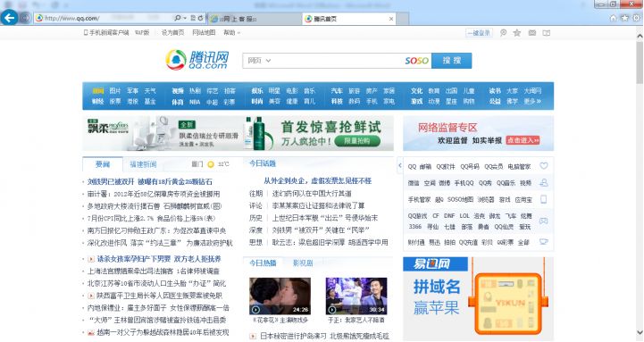This screenshot has height=342, width=644.
Task: Open the 设为首页 link
Action: click(x=172, y=32)
